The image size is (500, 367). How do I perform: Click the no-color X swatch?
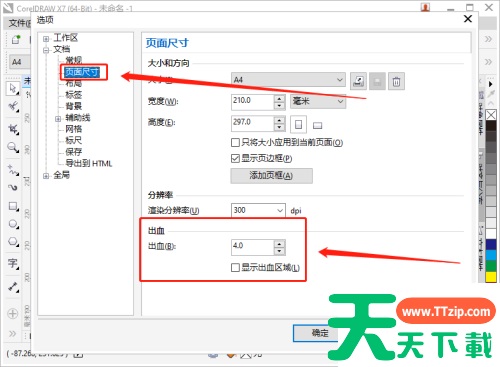[x=491, y=115]
